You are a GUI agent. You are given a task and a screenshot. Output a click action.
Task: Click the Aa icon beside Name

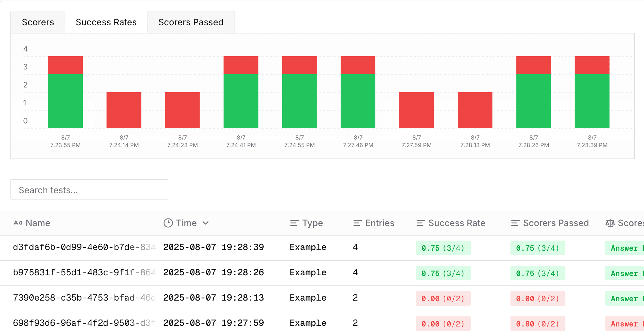18,223
